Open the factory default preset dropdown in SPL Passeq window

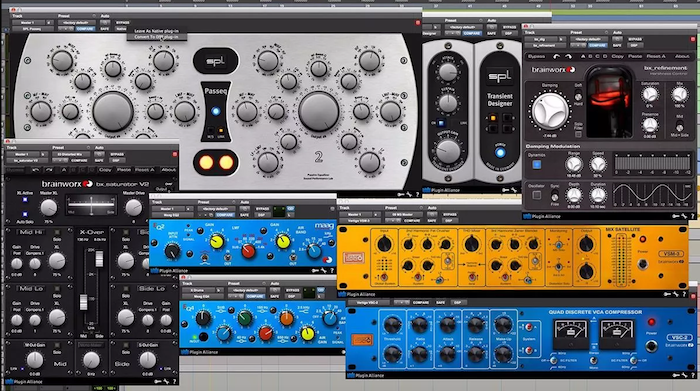pyautogui.click(x=76, y=22)
